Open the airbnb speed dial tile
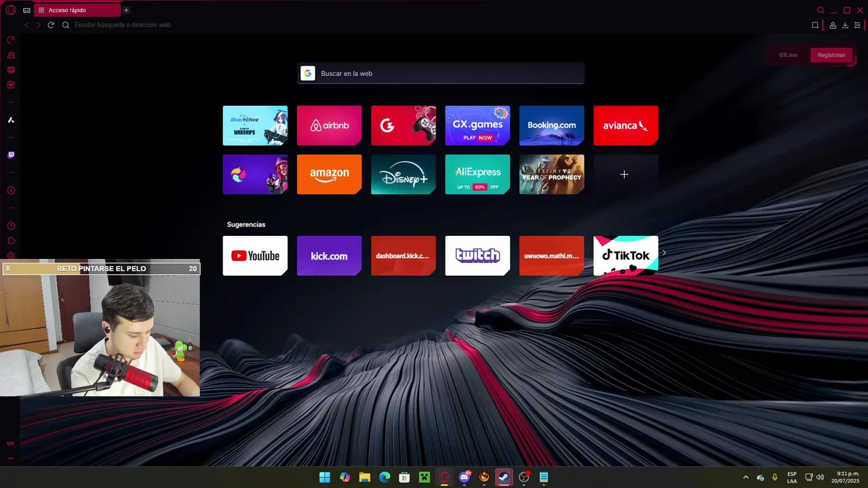The width and height of the screenshot is (868, 488). pos(329,125)
